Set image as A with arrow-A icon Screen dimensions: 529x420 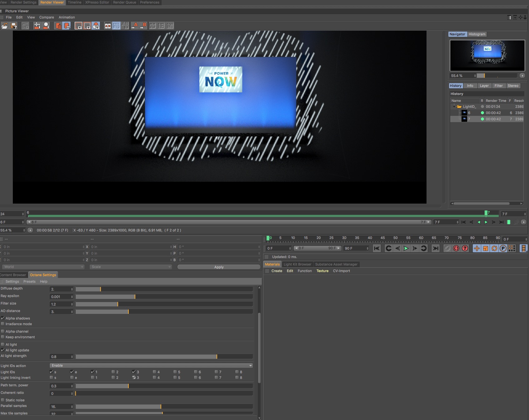pos(135,26)
